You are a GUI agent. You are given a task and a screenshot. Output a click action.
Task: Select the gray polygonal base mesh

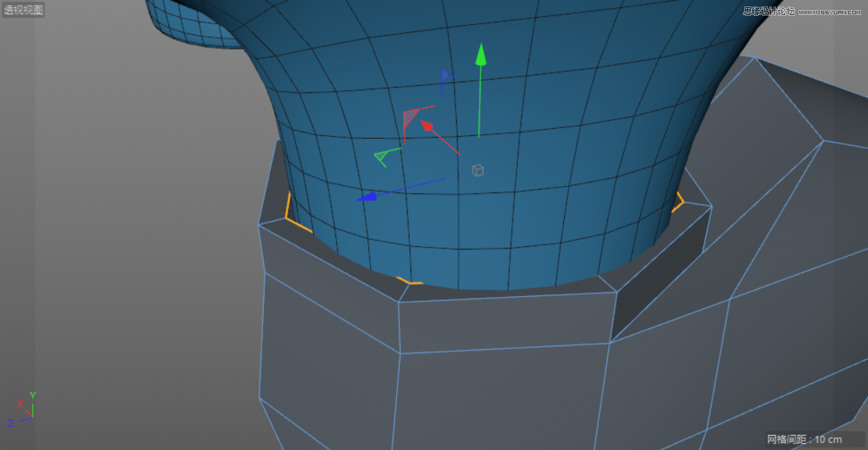500,372
